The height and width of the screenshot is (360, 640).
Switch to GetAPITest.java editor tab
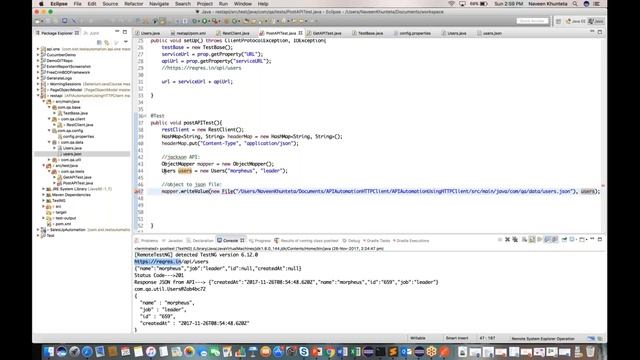pos(324,33)
